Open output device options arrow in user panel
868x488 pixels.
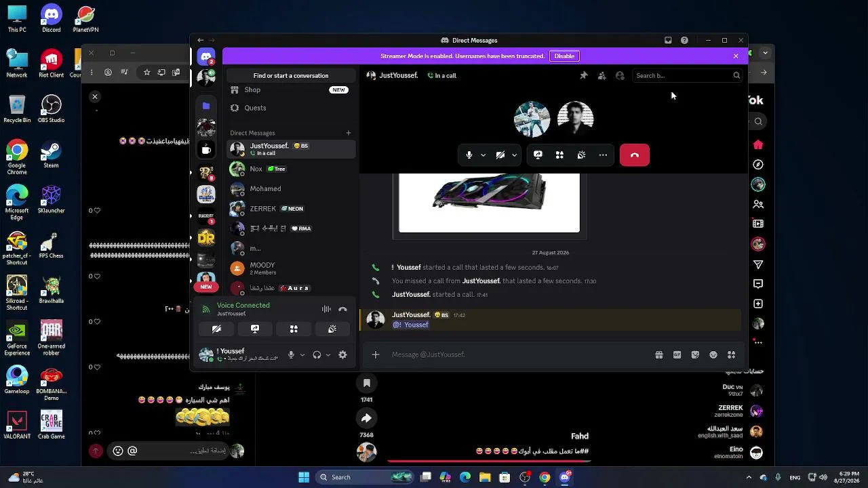coord(328,354)
